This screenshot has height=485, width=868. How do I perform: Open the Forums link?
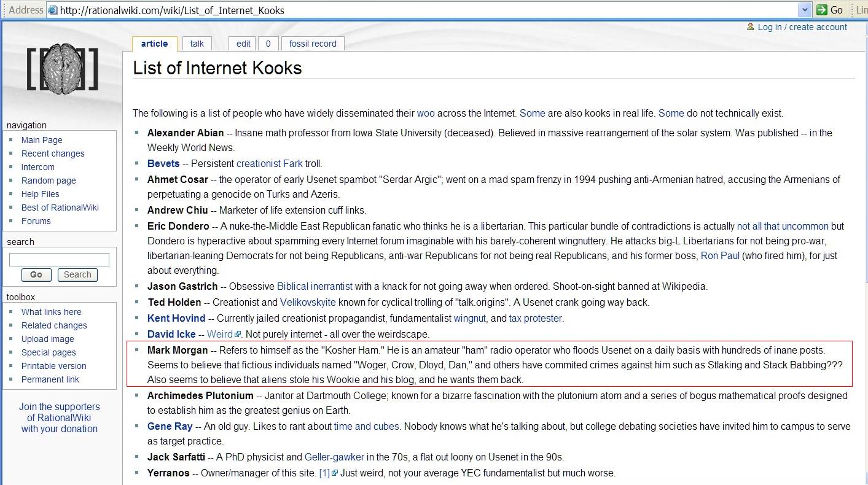36,221
